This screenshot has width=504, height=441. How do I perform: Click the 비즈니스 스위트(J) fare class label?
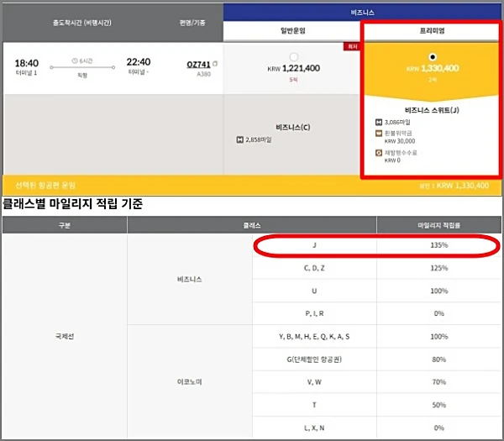tap(432, 110)
